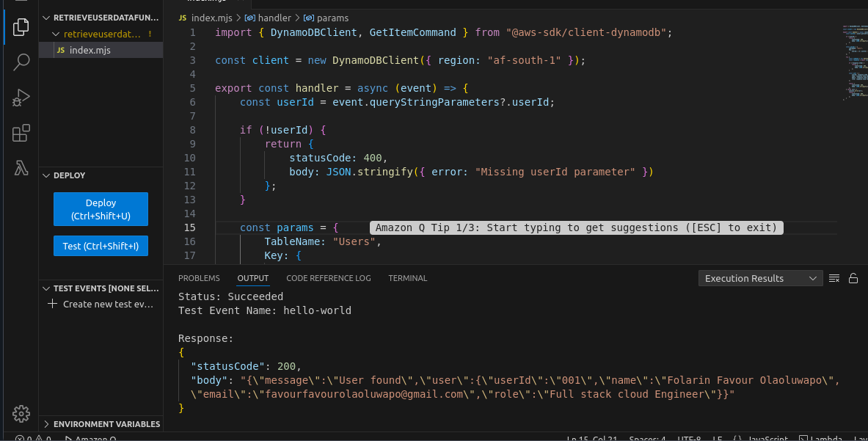Click the Test button
The width and height of the screenshot is (868, 441).
pyautogui.click(x=101, y=245)
